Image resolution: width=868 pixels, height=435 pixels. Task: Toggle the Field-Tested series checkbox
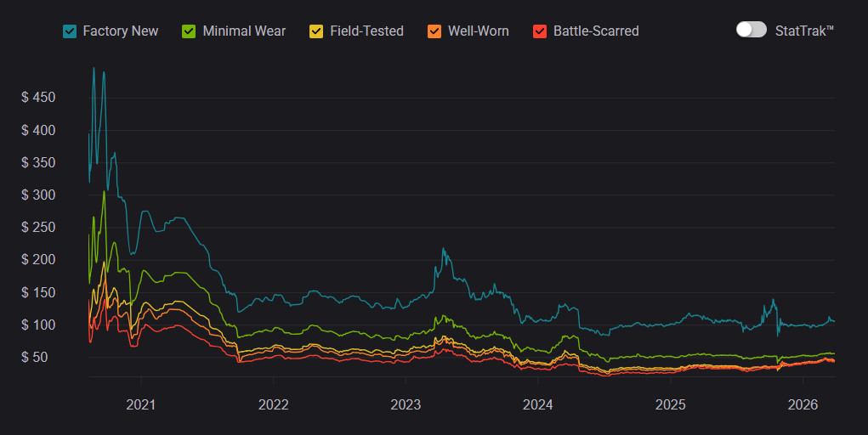pyautogui.click(x=315, y=31)
